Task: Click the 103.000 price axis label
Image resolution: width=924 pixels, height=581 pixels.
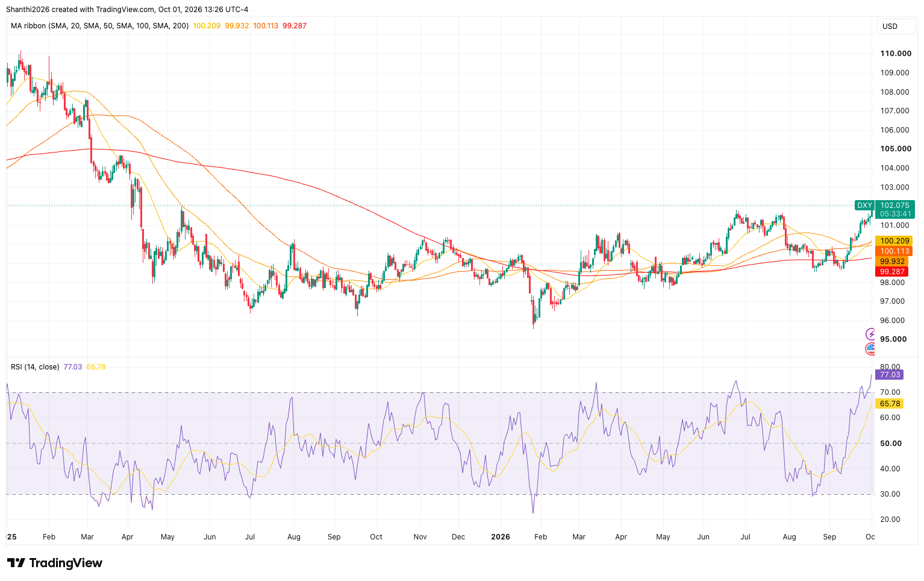Action: 894,187
